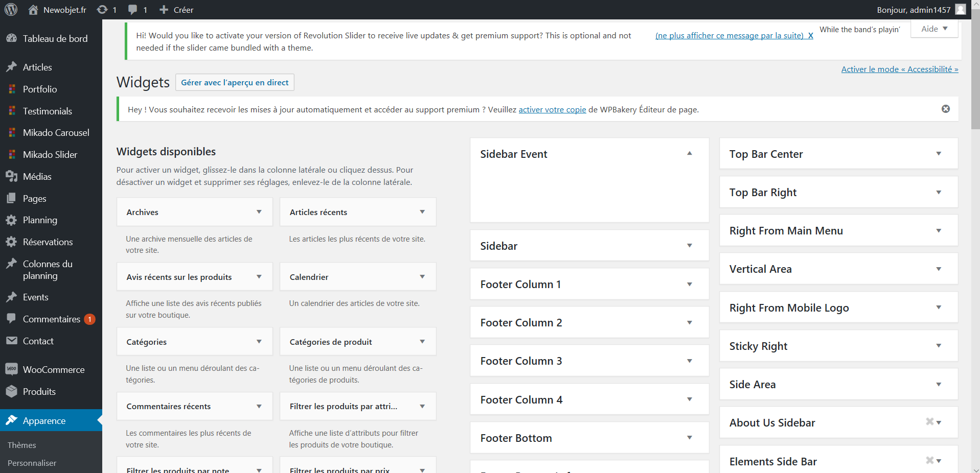The image size is (980, 473).
Task: Open the comments bubble icon in admin bar
Action: coord(133,10)
